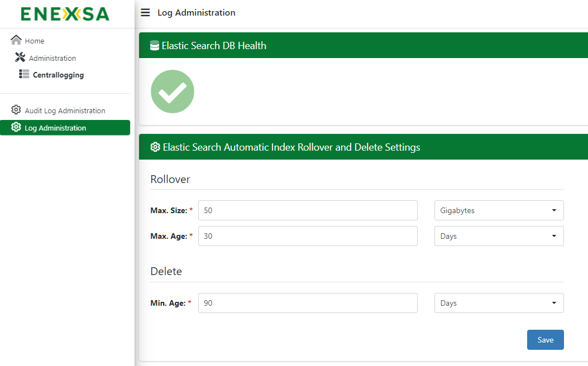Click the database icon in DB Health header
Image resolution: width=588 pixels, height=366 pixels.
point(155,46)
